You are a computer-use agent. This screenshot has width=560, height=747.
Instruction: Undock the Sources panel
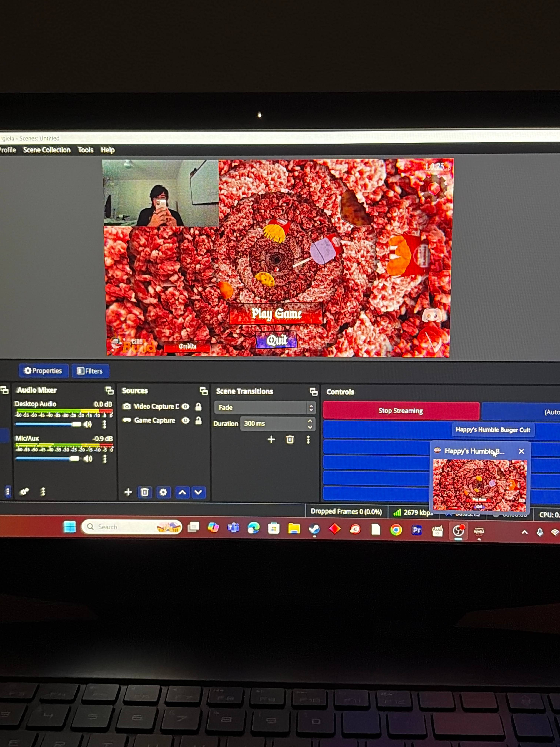pyautogui.click(x=204, y=391)
